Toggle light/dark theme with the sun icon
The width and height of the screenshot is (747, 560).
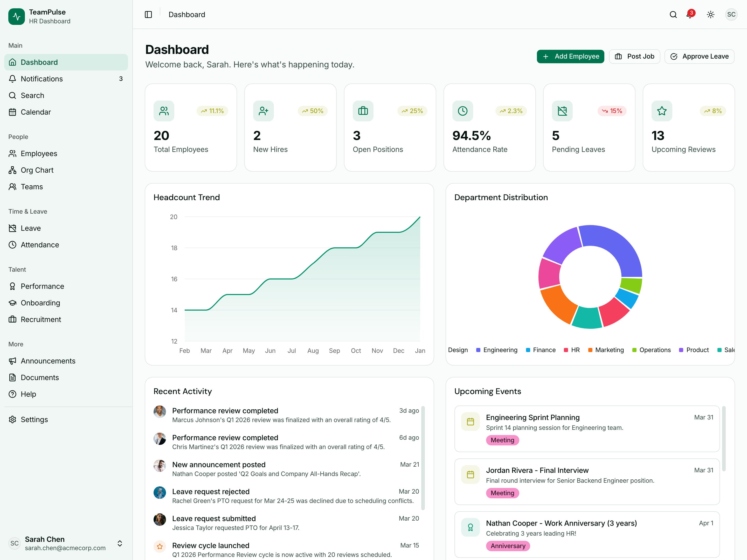pyautogui.click(x=710, y=15)
